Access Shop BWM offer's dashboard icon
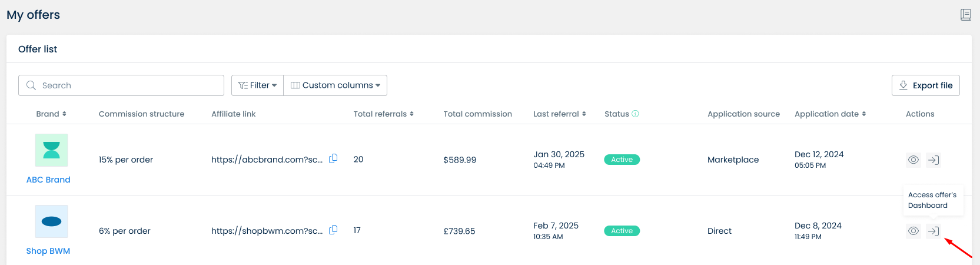980x265 pixels. 934,231
